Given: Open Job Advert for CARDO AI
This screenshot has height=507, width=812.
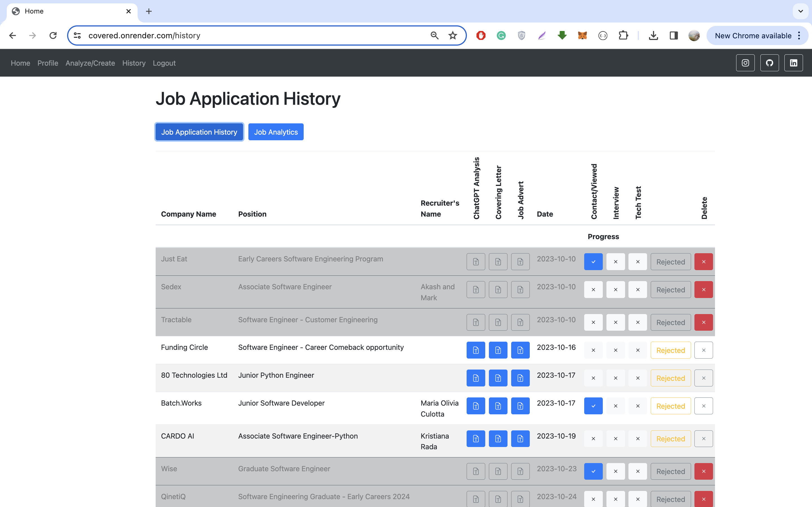Looking at the screenshot, I should 520,439.
